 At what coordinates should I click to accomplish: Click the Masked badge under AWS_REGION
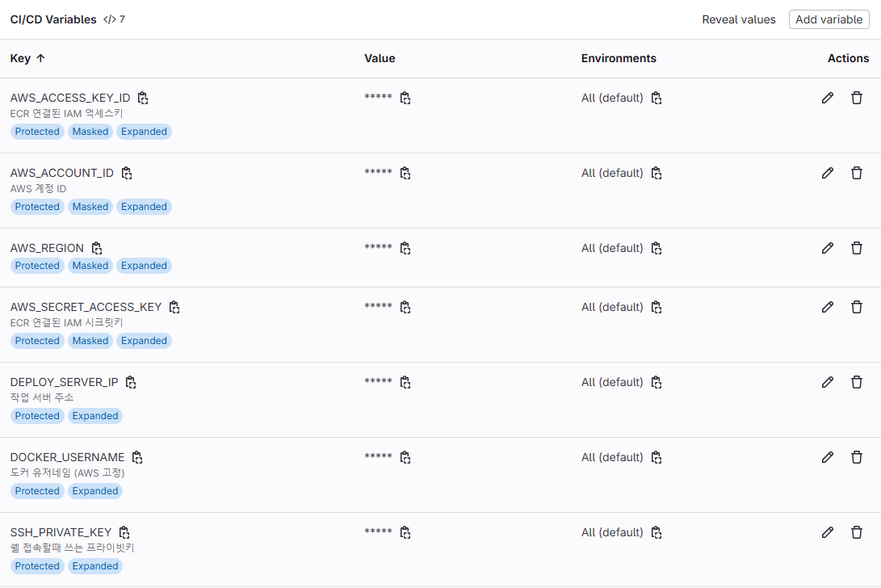point(90,266)
